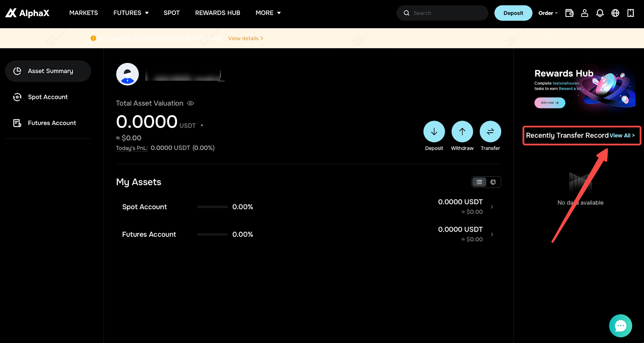Click the search magnifier icon
Image resolution: width=644 pixels, height=343 pixels.
pyautogui.click(x=407, y=13)
